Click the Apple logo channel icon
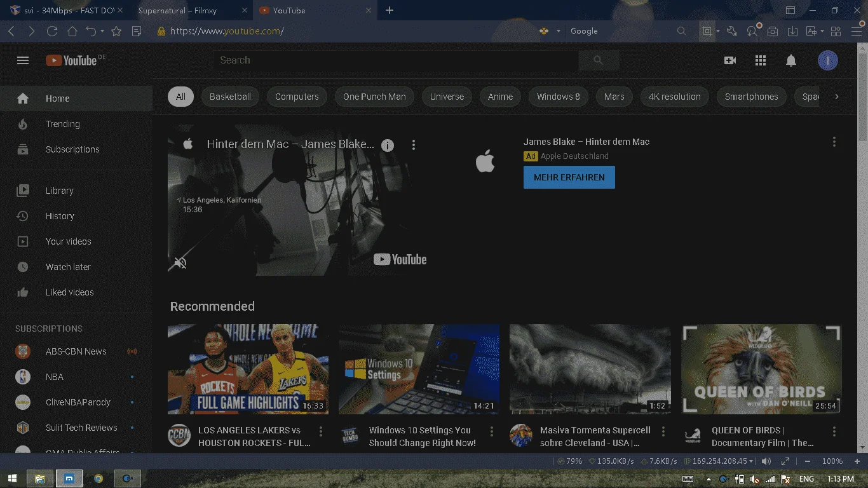 click(x=485, y=161)
